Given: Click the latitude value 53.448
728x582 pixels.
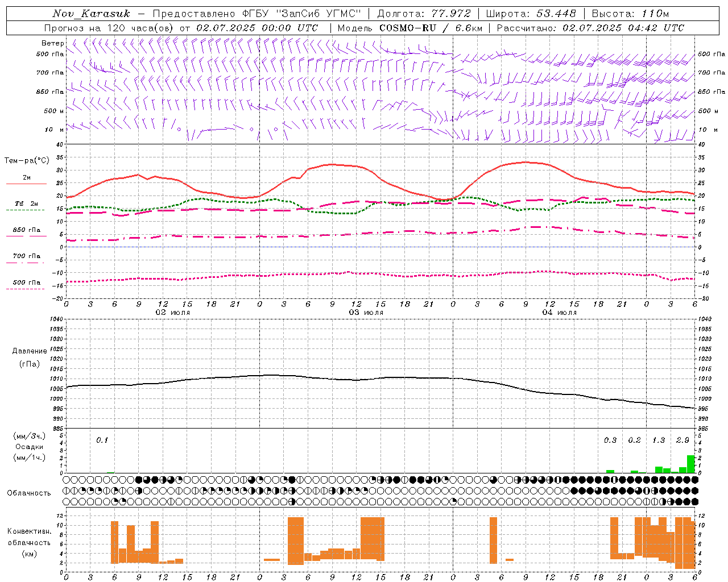Looking at the screenshot, I should pyautogui.click(x=556, y=14).
